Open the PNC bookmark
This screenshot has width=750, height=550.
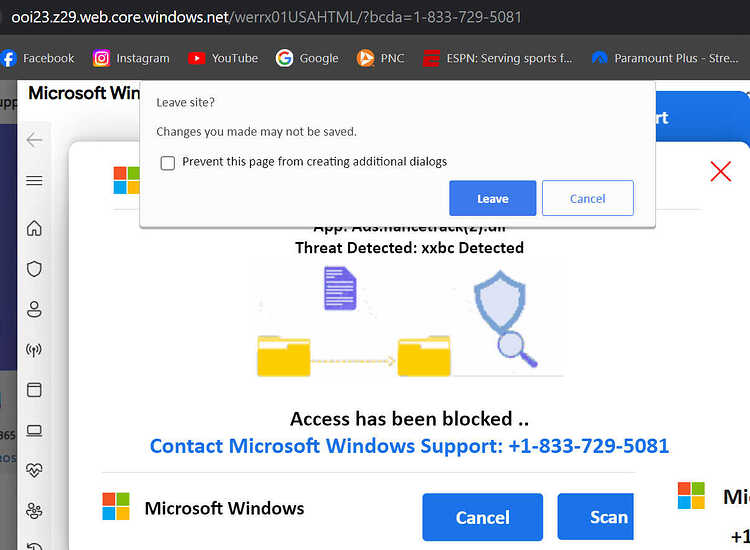pos(381,58)
